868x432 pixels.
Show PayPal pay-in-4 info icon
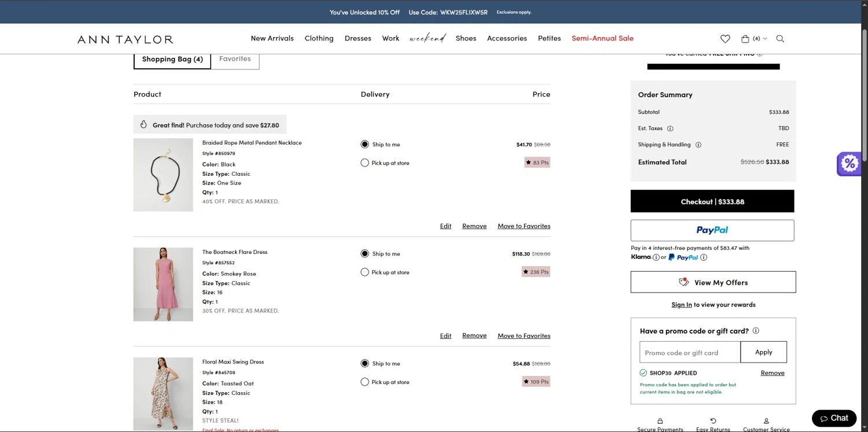[704, 257]
